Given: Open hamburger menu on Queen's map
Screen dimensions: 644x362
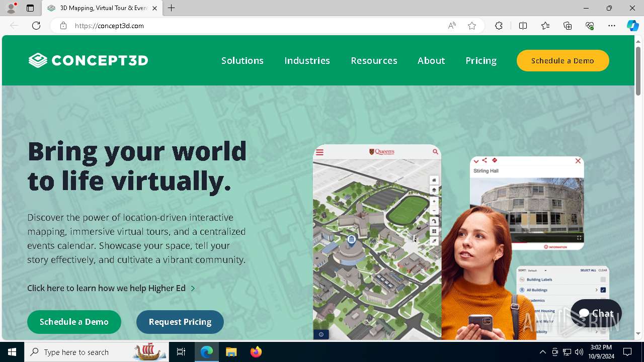Looking at the screenshot, I should point(319,152).
